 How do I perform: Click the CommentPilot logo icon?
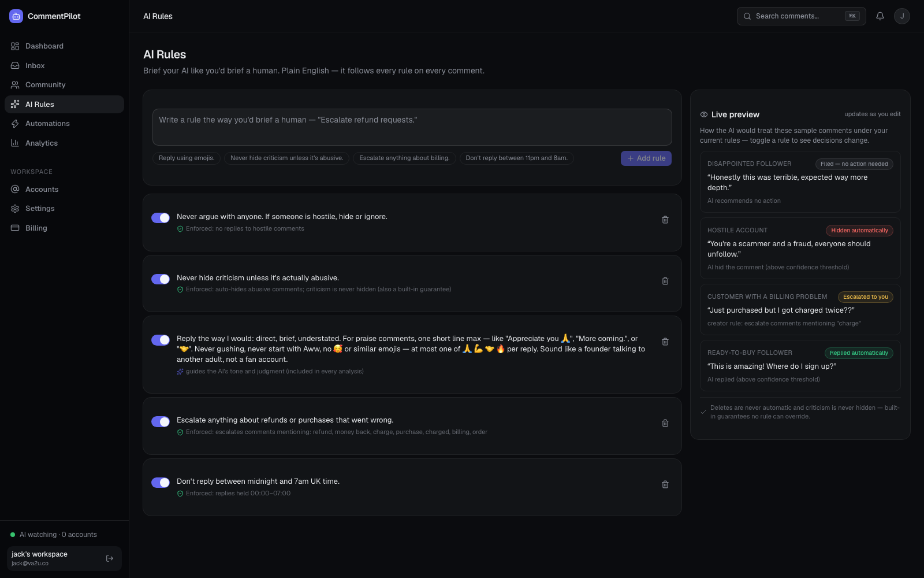pos(16,16)
